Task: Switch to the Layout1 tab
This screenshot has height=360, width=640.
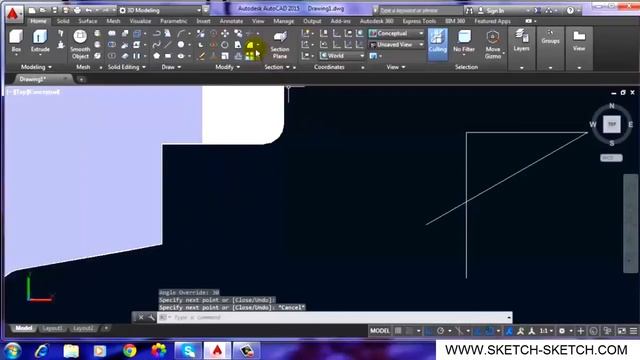Action: [x=52, y=328]
